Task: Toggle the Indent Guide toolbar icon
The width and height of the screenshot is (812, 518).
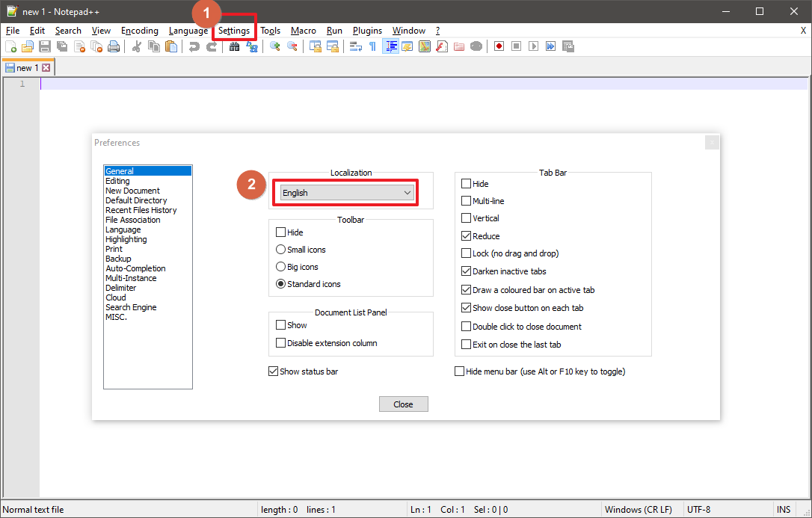Action: click(390, 46)
